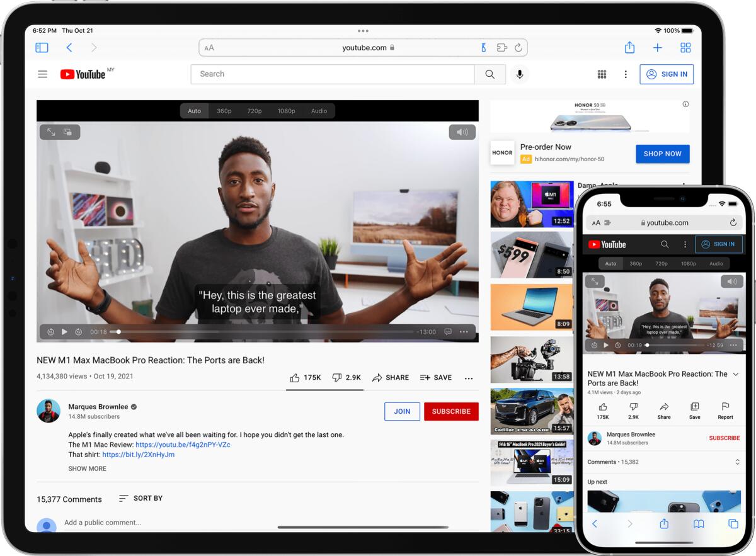Mute the video with the speaker icon
The width and height of the screenshot is (756, 556).
click(462, 132)
